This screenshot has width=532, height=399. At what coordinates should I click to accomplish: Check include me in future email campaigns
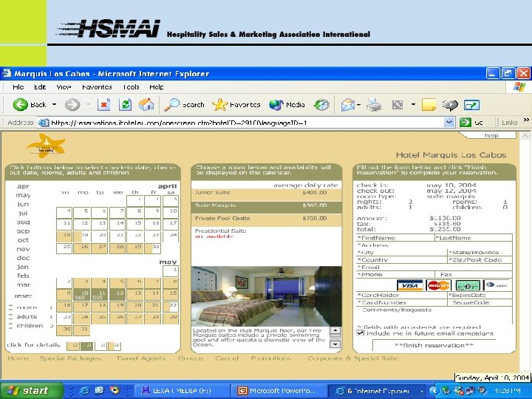click(361, 333)
